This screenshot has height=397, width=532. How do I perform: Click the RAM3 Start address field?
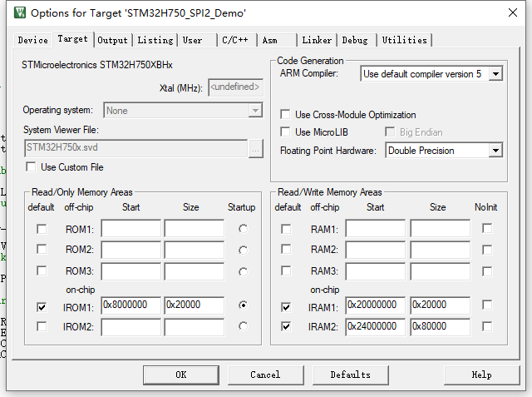point(376,271)
